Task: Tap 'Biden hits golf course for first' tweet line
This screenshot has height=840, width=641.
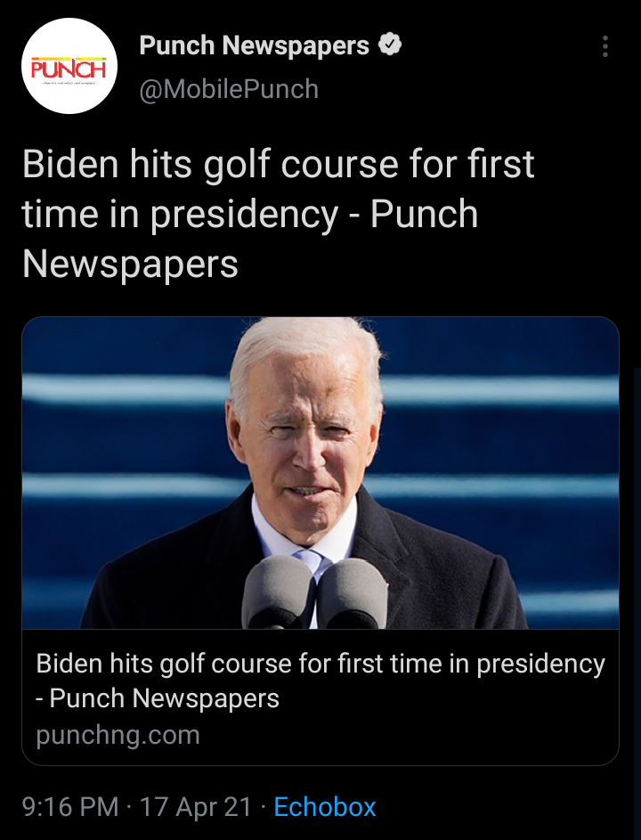Action: click(279, 164)
